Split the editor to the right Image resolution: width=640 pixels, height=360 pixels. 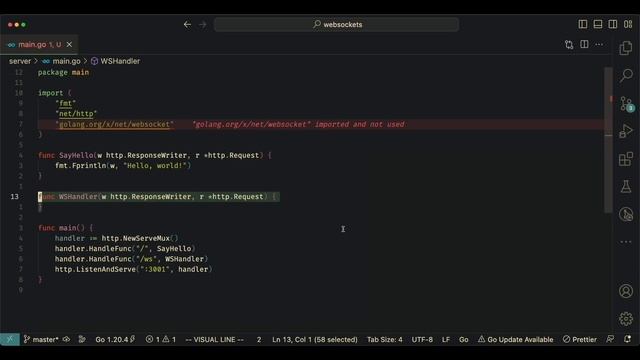[584, 44]
